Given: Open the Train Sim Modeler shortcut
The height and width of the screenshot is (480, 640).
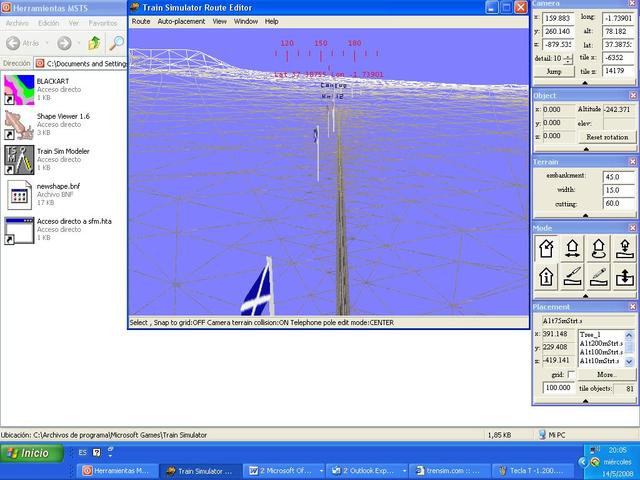Looking at the screenshot, I should pyautogui.click(x=20, y=157).
